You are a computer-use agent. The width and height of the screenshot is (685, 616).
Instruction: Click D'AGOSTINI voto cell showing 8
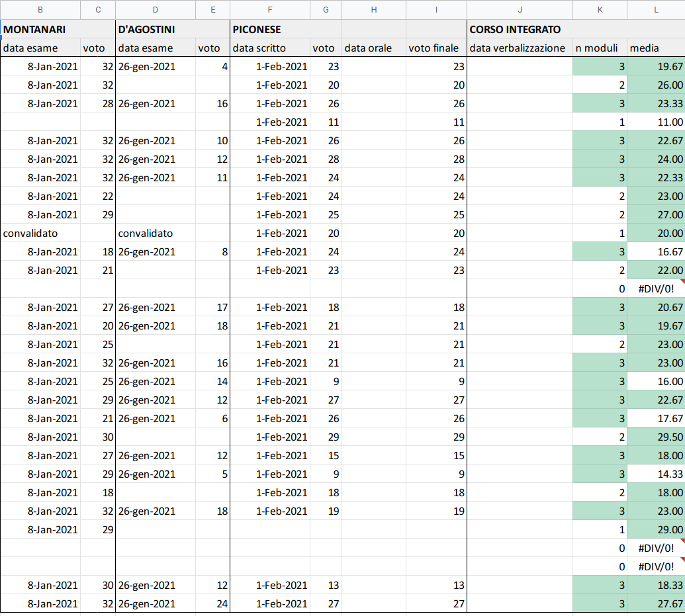(212, 251)
